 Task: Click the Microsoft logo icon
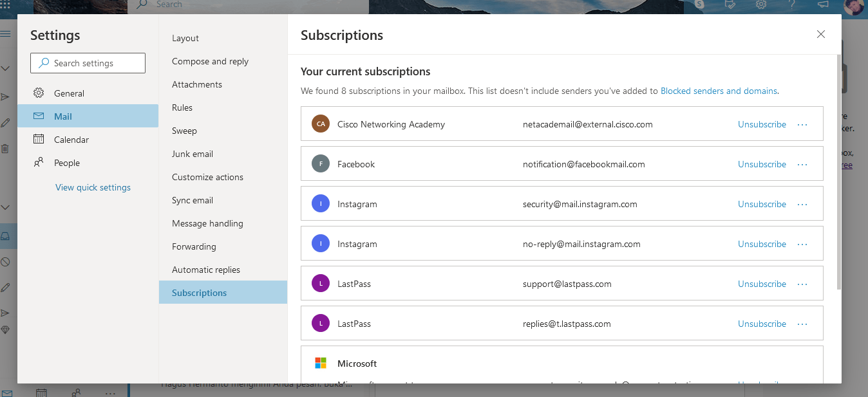321,364
